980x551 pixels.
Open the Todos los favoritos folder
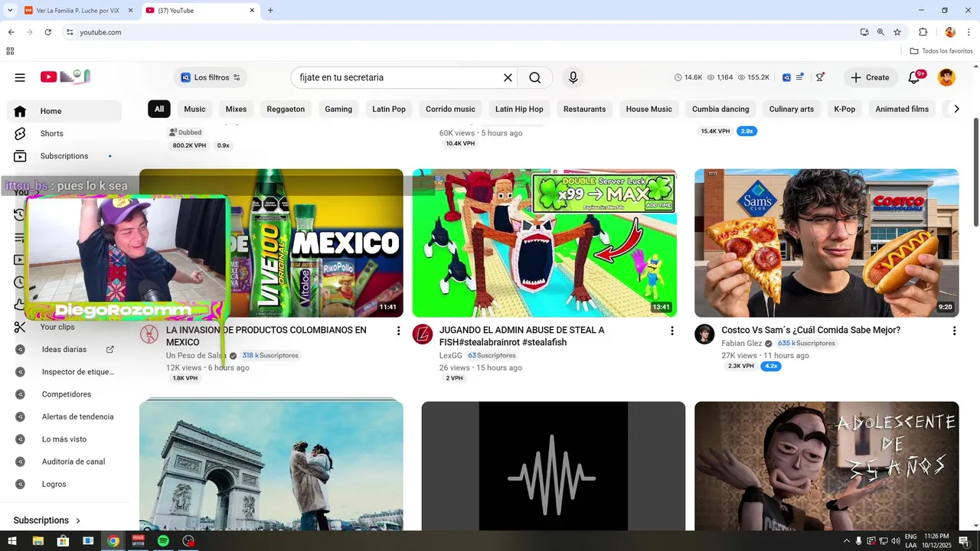pos(942,51)
